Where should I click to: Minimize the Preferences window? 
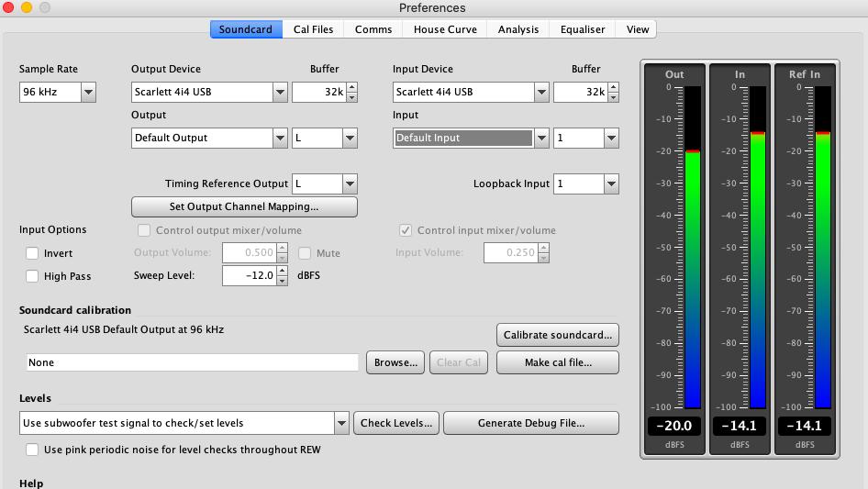point(27,7)
